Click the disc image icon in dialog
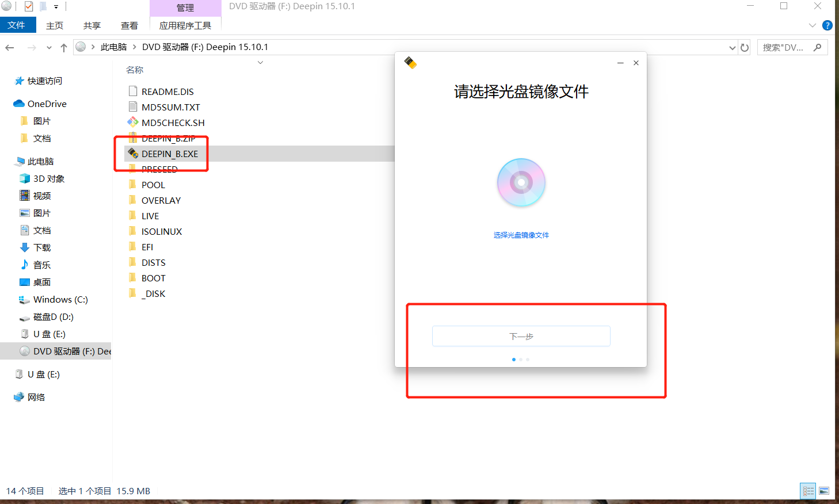Viewport: 839px width, 504px height. point(521,182)
